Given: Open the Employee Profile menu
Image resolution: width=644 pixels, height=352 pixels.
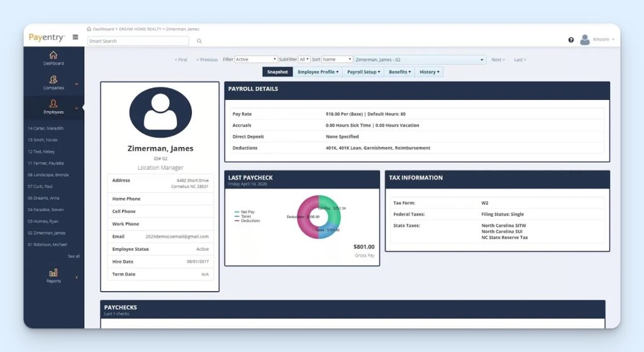Looking at the screenshot, I should point(318,72).
